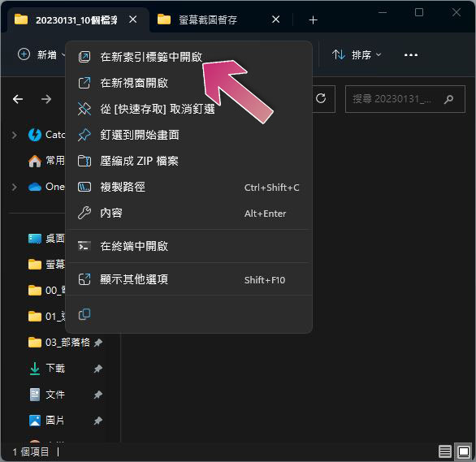The image size is (476, 462).
Task: Unpin from Quick Access menu entry
Action: click(x=188, y=109)
